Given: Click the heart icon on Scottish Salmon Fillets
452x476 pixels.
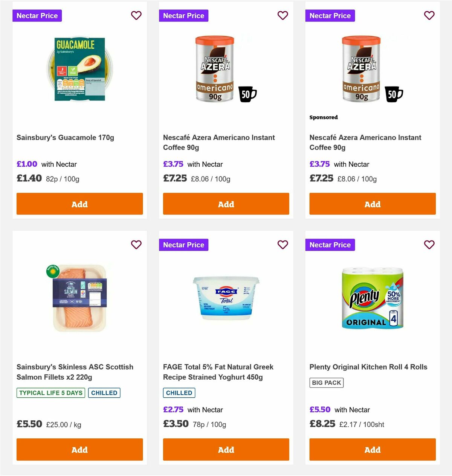Looking at the screenshot, I should click(136, 245).
